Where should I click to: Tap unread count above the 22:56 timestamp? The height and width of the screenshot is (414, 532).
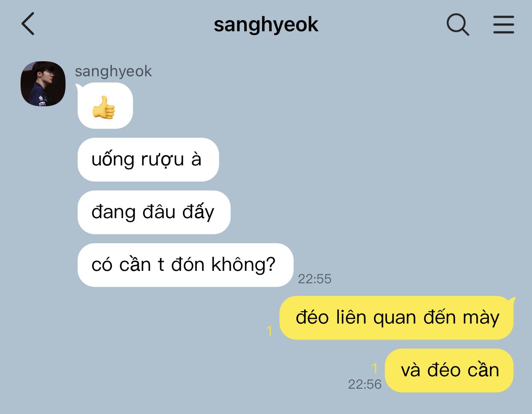(375, 368)
